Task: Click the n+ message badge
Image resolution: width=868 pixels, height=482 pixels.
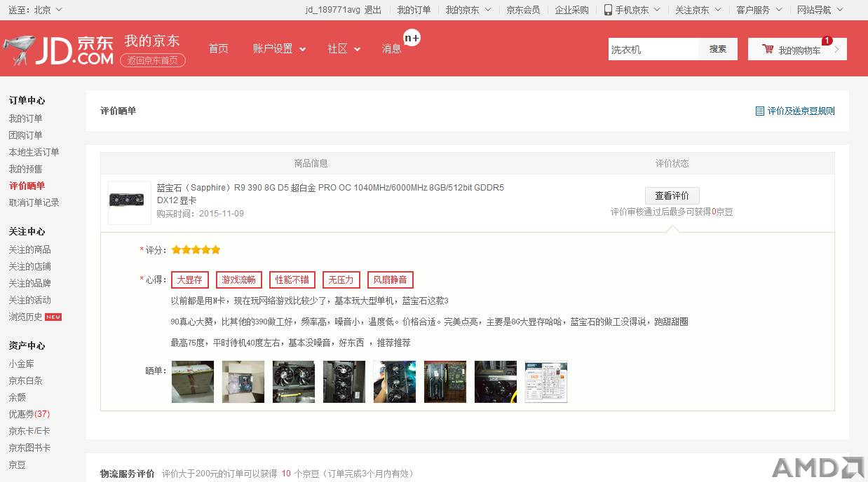Action: click(412, 38)
